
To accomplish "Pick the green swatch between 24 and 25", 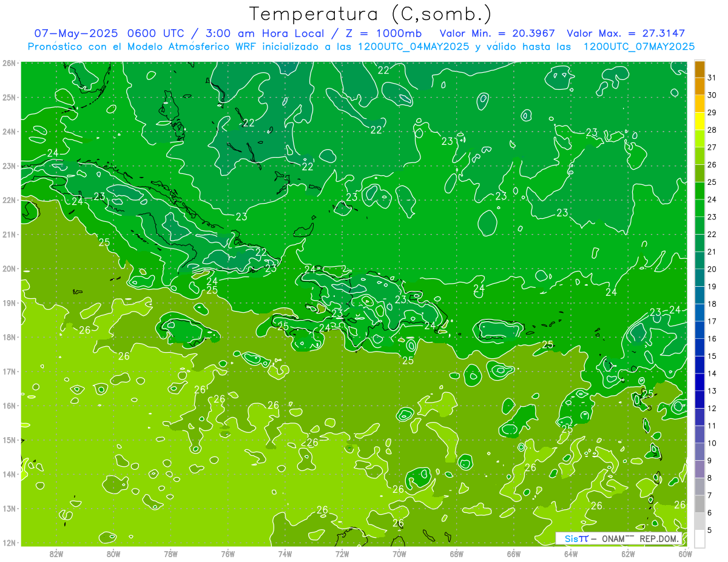I will pos(699,191).
